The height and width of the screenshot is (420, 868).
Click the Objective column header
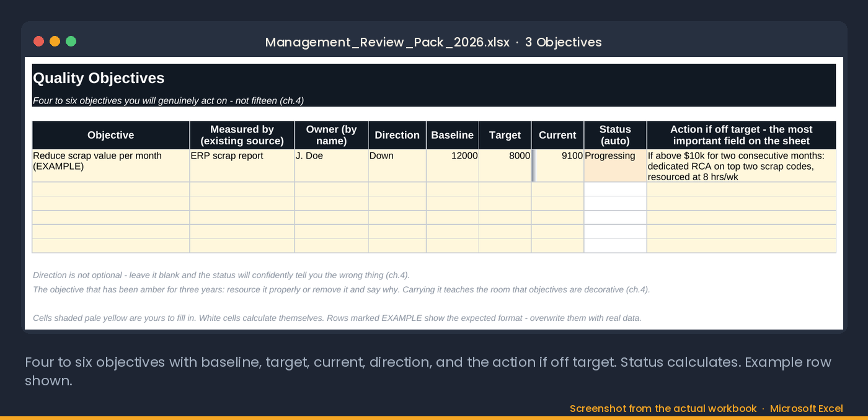111,135
